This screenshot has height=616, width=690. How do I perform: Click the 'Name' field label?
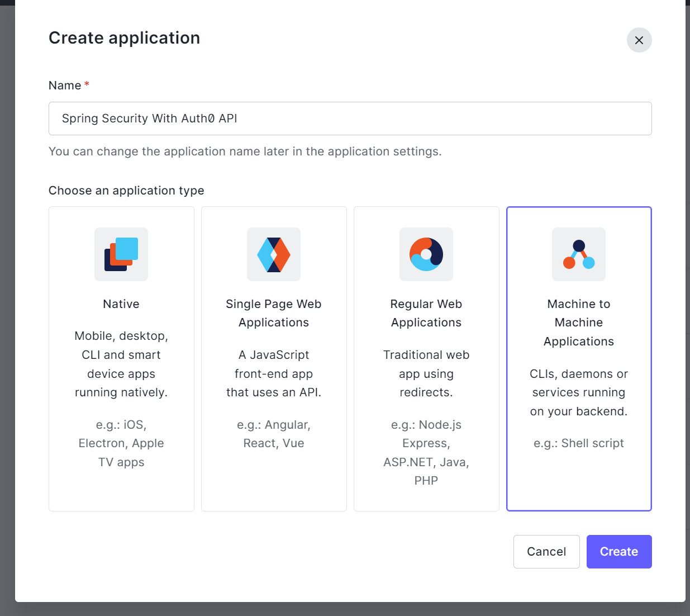pos(65,86)
